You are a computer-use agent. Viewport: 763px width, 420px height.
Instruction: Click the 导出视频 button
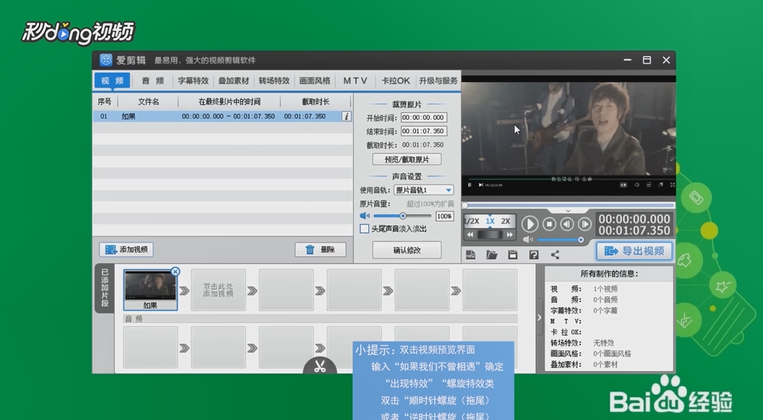635,251
